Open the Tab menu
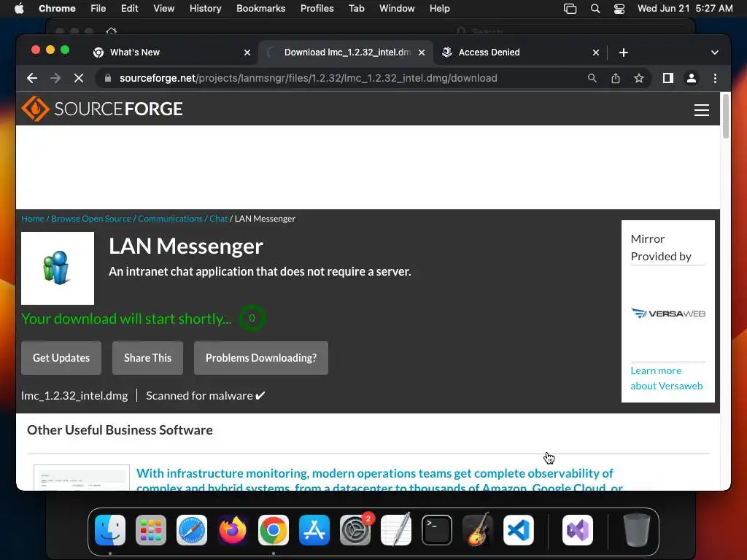 click(x=356, y=9)
